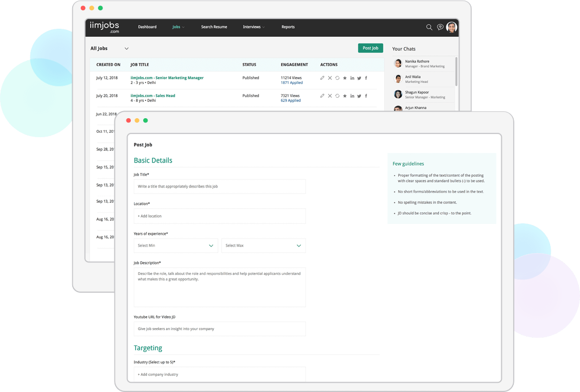Expand the Interviews menu in navbar
Viewport: 580px width, 392px height.
(x=253, y=27)
